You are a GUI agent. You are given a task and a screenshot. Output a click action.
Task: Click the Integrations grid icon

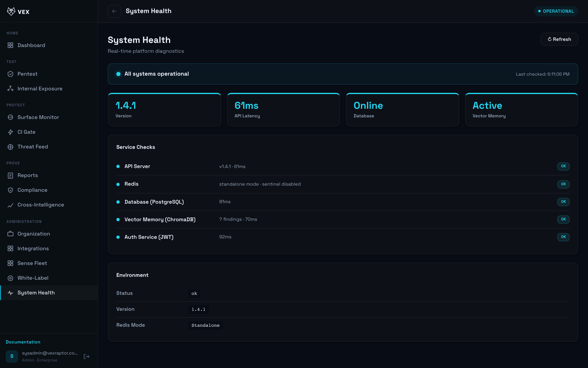pos(10,248)
